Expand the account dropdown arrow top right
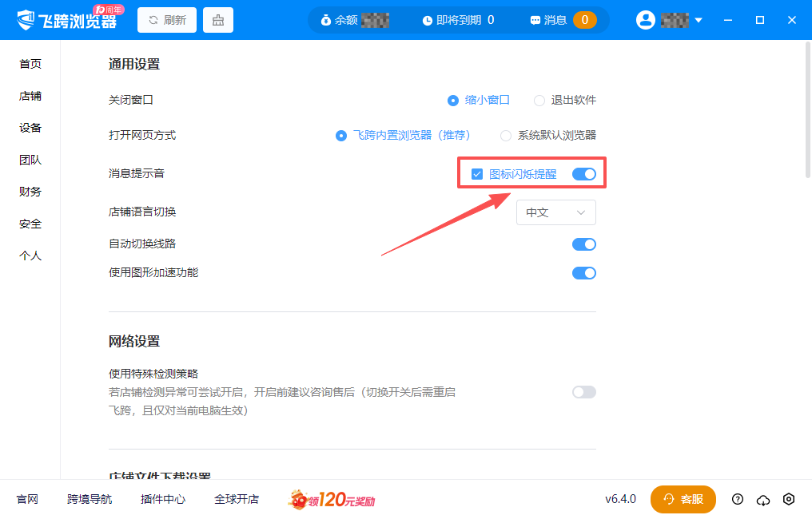The image size is (812, 519). (697, 20)
